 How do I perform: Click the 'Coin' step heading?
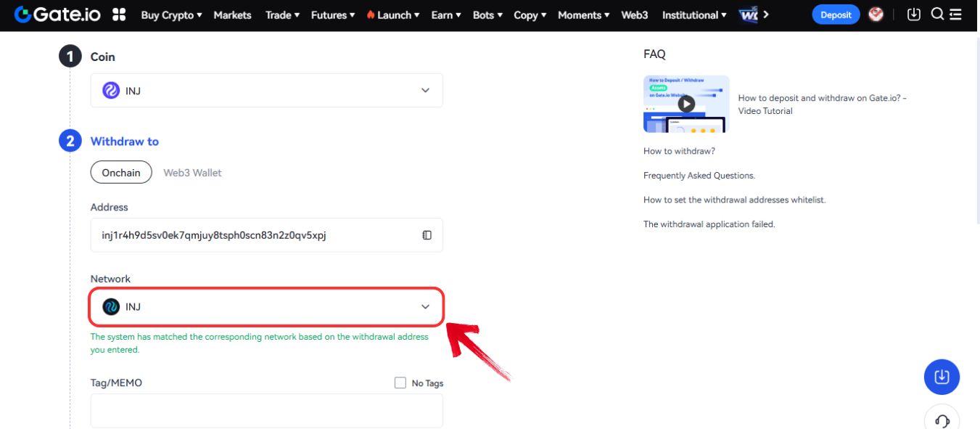pyautogui.click(x=102, y=57)
